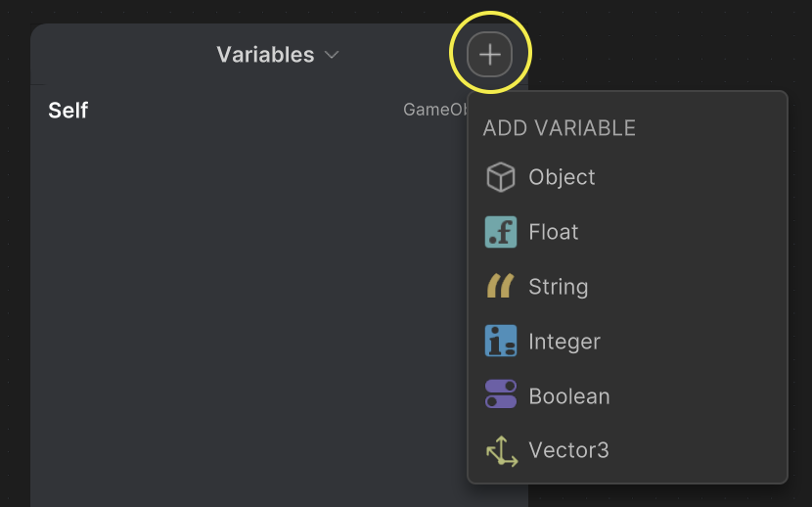The image size is (812, 507).
Task: Choose the Object label in the menu
Action: coord(562,177)
